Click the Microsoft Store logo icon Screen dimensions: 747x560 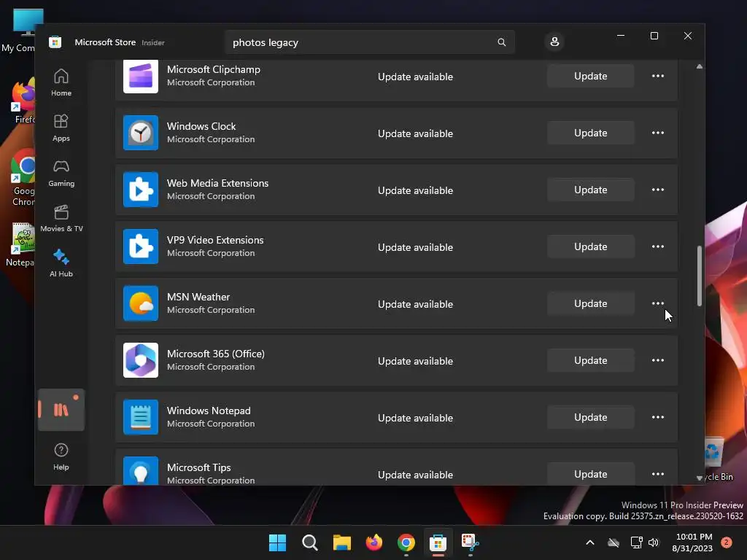55,42
